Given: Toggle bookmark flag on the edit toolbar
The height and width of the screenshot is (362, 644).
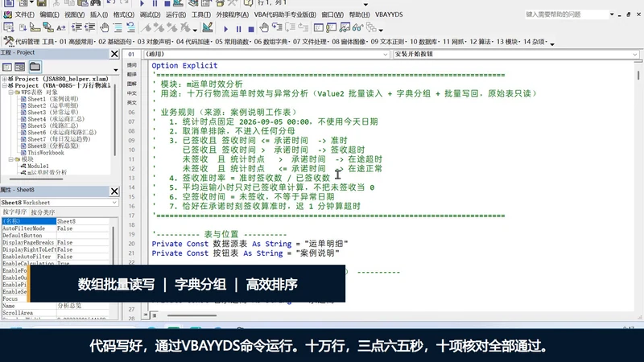Looking at the screenshot, I should coord(147,28).
